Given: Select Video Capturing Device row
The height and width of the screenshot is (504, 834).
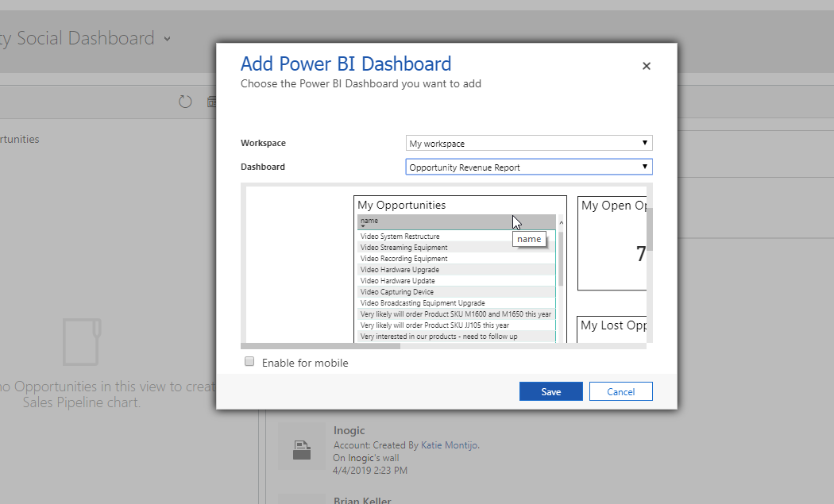Looking at the screenshot, I should coord(457,292).
